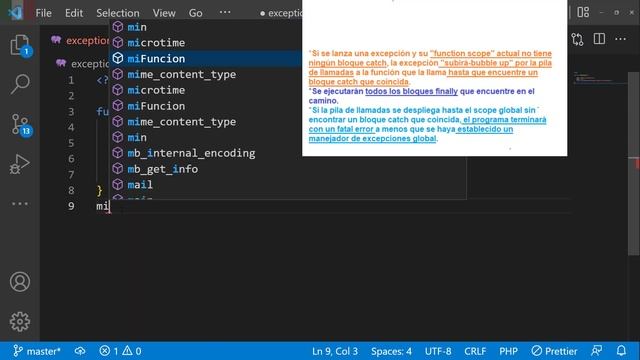Open changes compare icon in editor toolbar
Image resolution: width=640 pixels, height=360 pixels.
pos(578,39)
